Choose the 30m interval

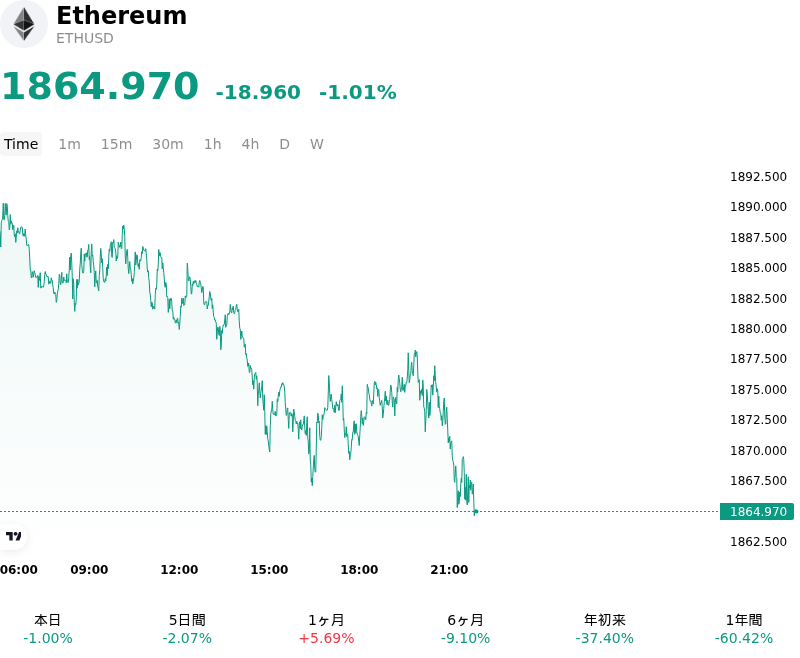(x=168, y=144)
